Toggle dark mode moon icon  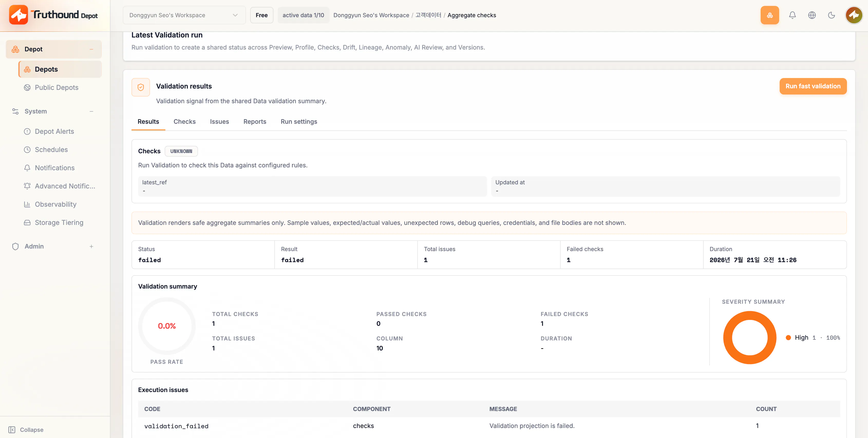pyautogui.click(x=831, y=15)
